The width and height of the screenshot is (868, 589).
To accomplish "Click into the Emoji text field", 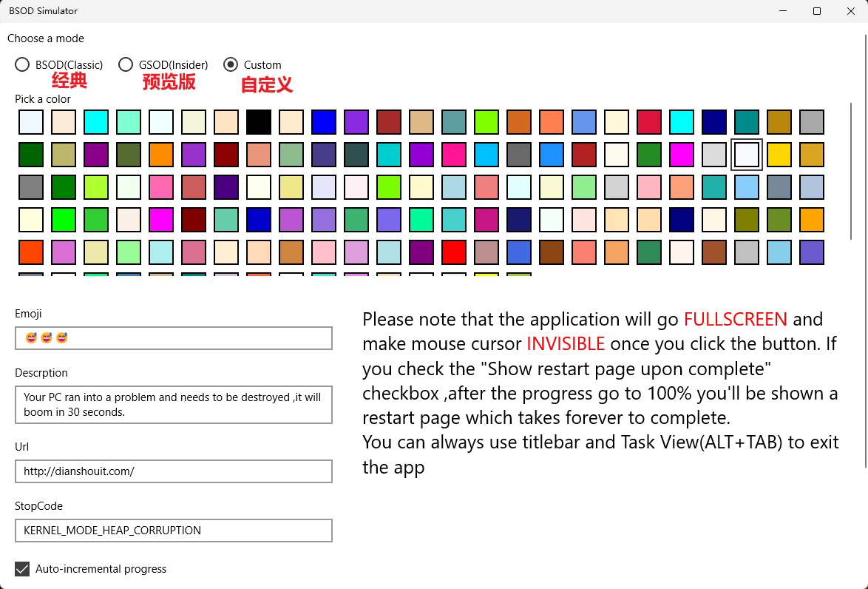I will [174, 338].
